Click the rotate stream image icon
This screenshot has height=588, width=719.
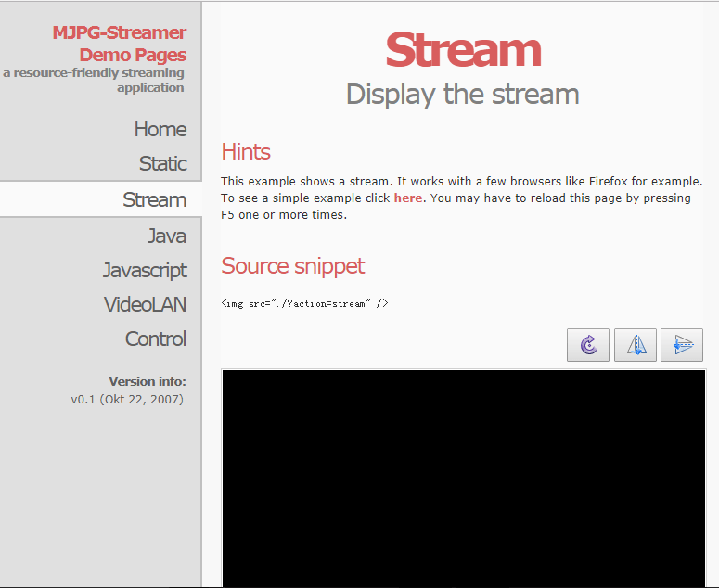588,345
